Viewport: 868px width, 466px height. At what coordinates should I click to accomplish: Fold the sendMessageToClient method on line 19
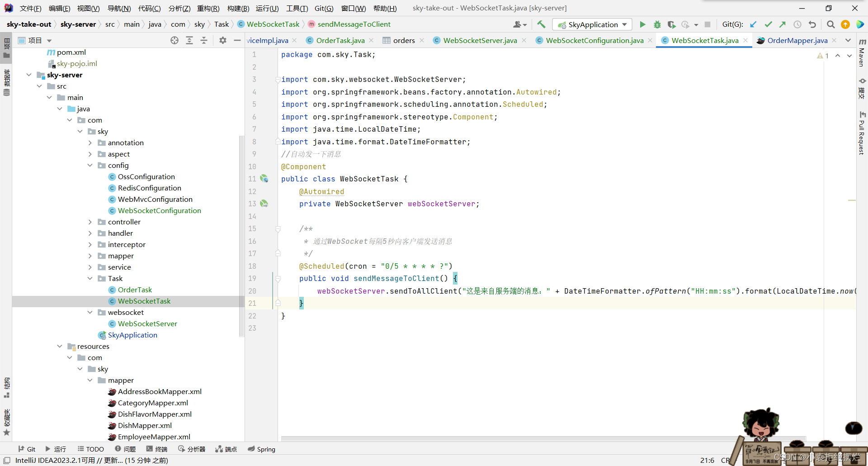pos(278,279)
